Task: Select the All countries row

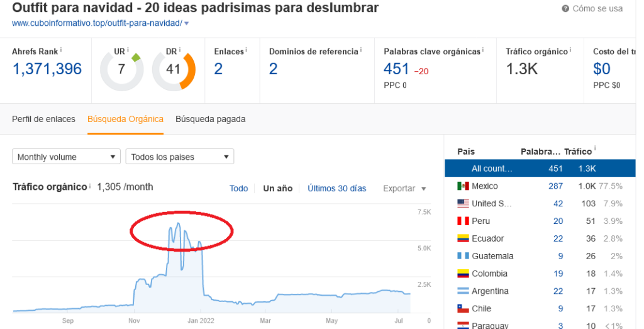Action: (540, 169)
